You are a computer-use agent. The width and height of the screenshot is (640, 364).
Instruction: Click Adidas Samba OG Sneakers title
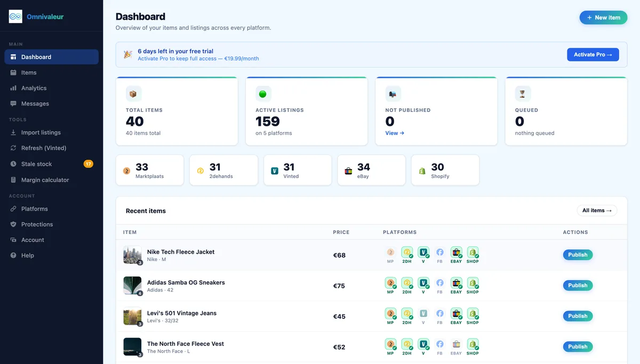186,282
